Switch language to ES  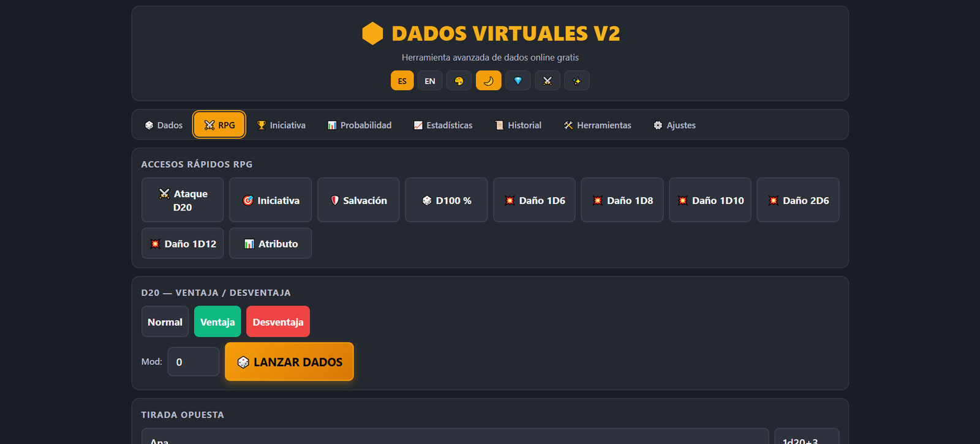pyautogui.click(x=402, y=81)
